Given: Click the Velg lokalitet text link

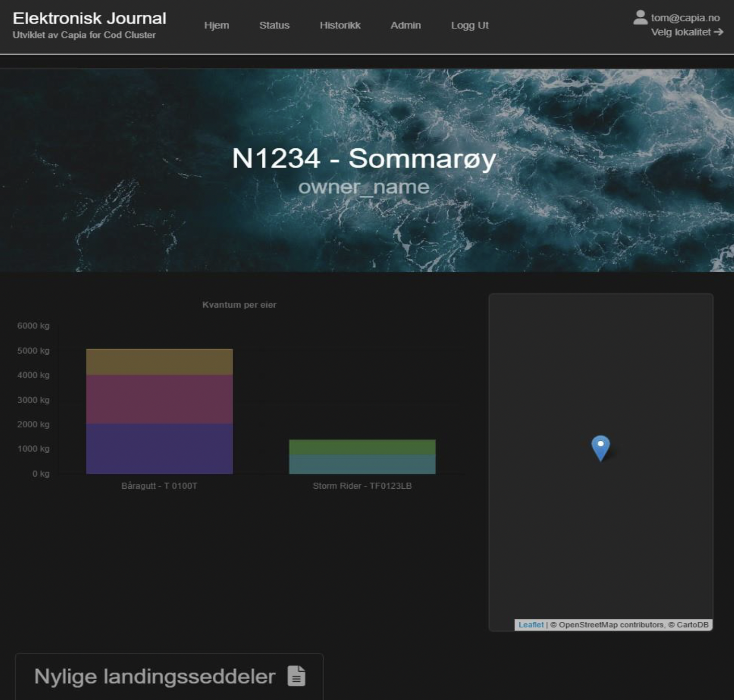Looking at the screenshot, I should click(681, 32).
